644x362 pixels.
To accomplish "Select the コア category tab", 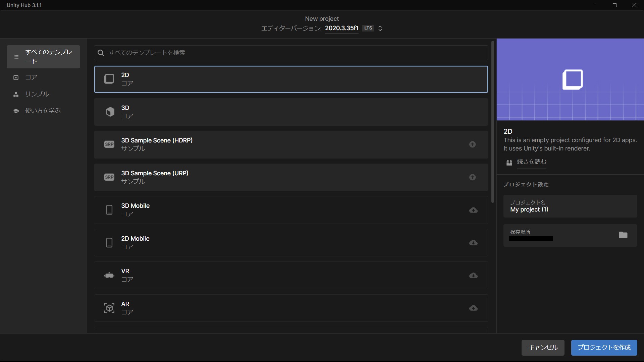I will [x=31, y=77].
